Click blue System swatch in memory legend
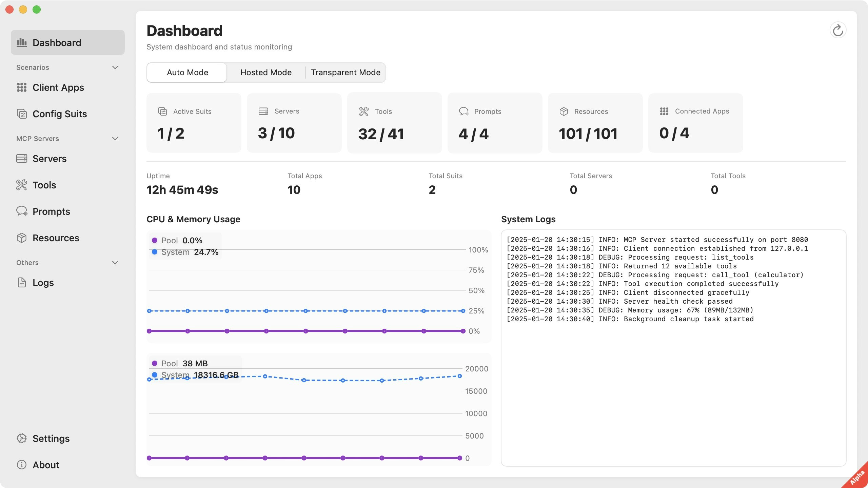Screen dimensions: 868x488 [155, 375]
